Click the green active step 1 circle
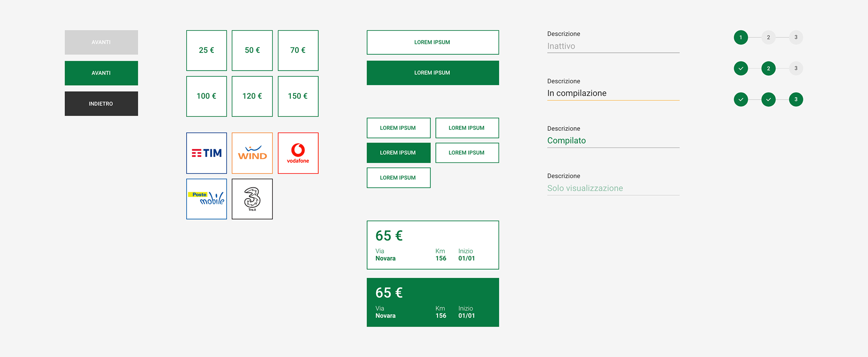The height and width of the screenshot is (357, 868). [741, 38]
